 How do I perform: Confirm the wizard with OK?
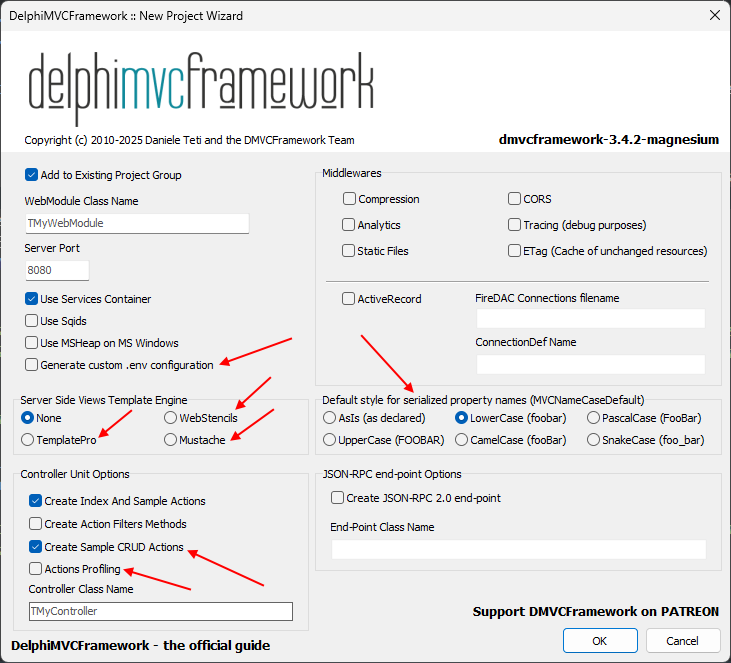tap(600, 641)
